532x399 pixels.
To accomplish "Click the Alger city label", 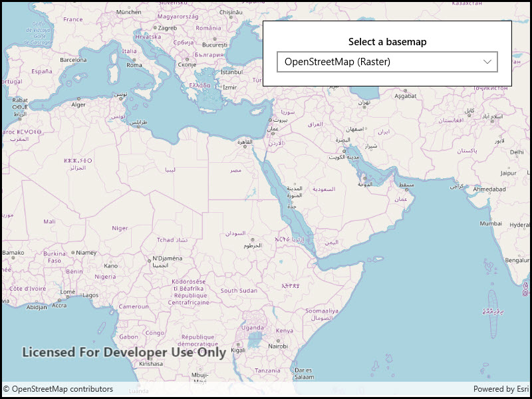I will click(x=78, y=105).
